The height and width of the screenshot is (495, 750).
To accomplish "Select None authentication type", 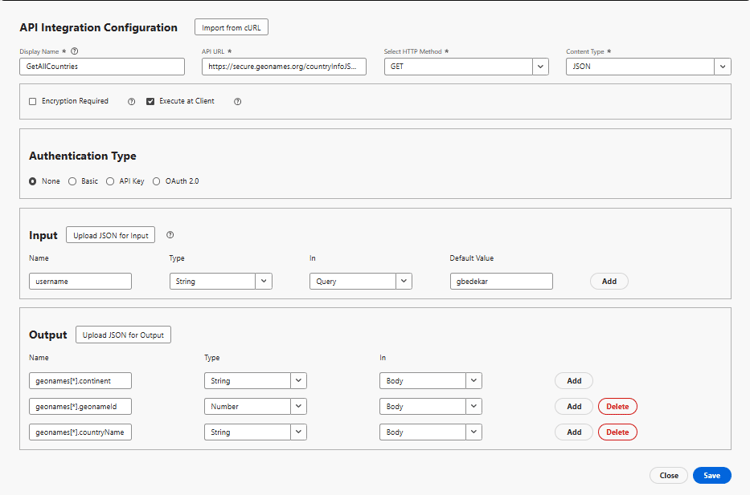I will pos(33,181).
